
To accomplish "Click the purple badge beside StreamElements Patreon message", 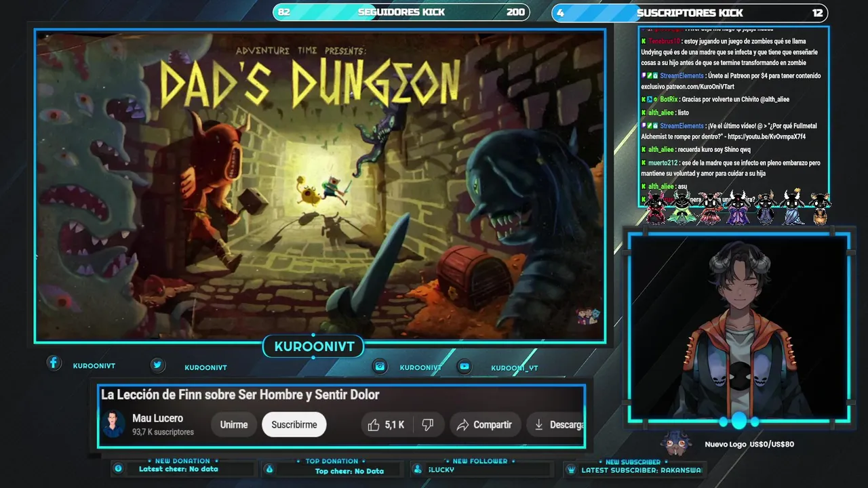I will coord(644,76).
